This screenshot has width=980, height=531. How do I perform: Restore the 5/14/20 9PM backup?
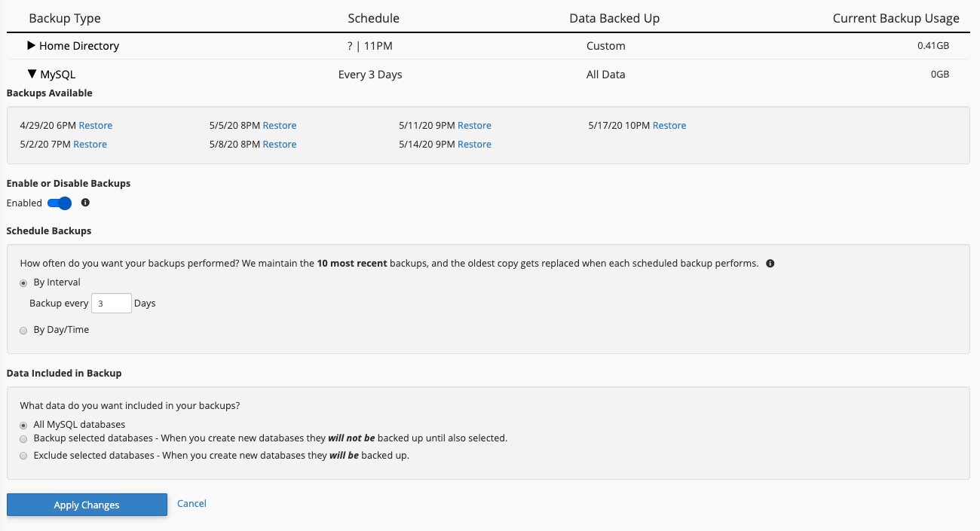[474, 145]
